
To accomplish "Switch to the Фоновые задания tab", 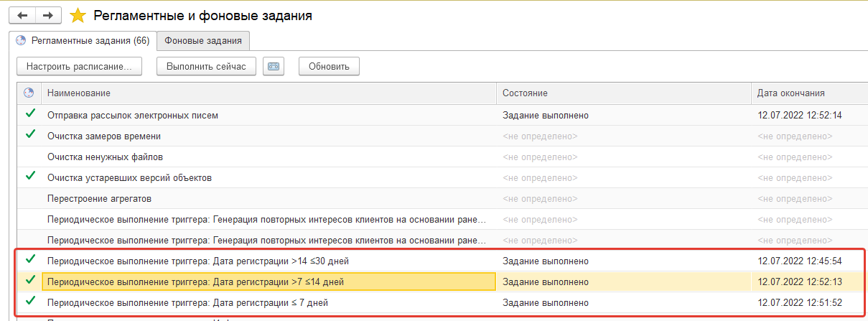I will 203,41.
